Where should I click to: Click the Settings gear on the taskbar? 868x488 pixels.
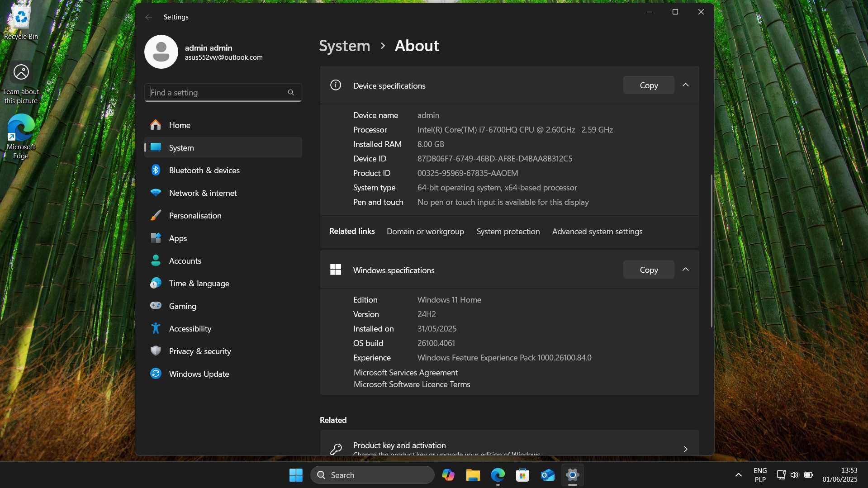(x=573, y=475)
